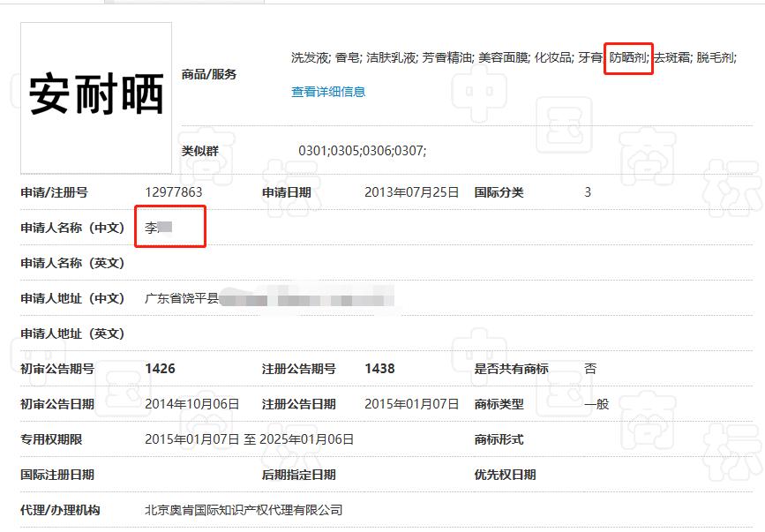The height and width of the screenshot is (532, 765).
Task: Select the applicant address 广东省饶平县
Action: click(x=185, y=297)
